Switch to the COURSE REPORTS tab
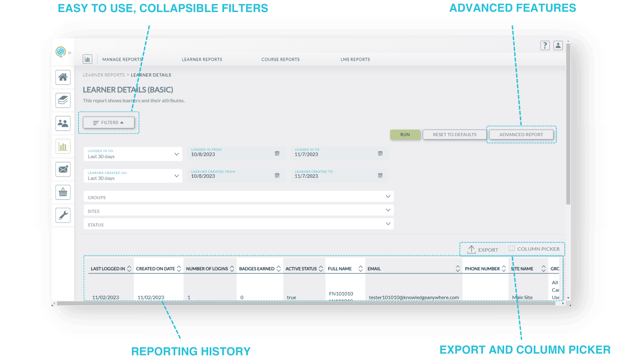644x362 pixels. 280,59
